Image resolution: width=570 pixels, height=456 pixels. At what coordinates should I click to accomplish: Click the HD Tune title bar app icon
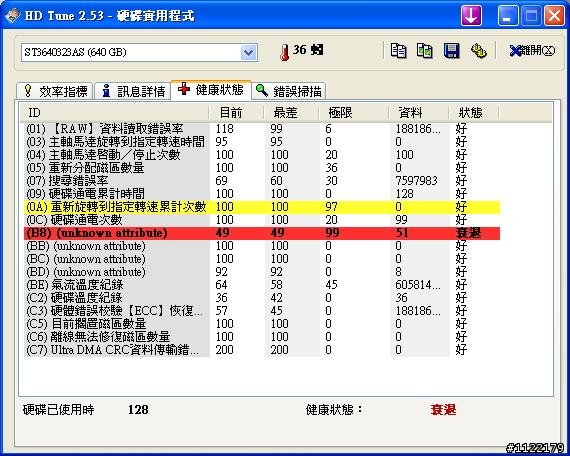[12, 16]
